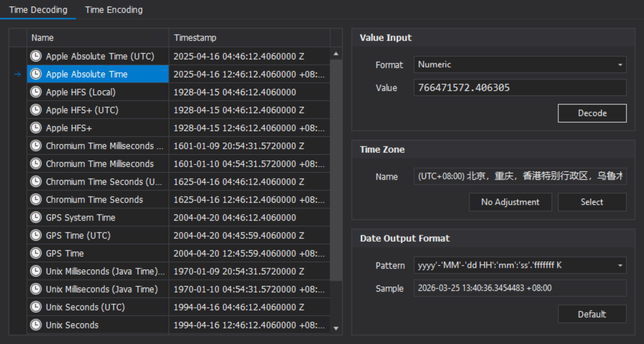Click the clock icon beside Unix Milliseconds (Java Time)...
The height and width of the screenshot is (344, 644).
tap(36, 289)
